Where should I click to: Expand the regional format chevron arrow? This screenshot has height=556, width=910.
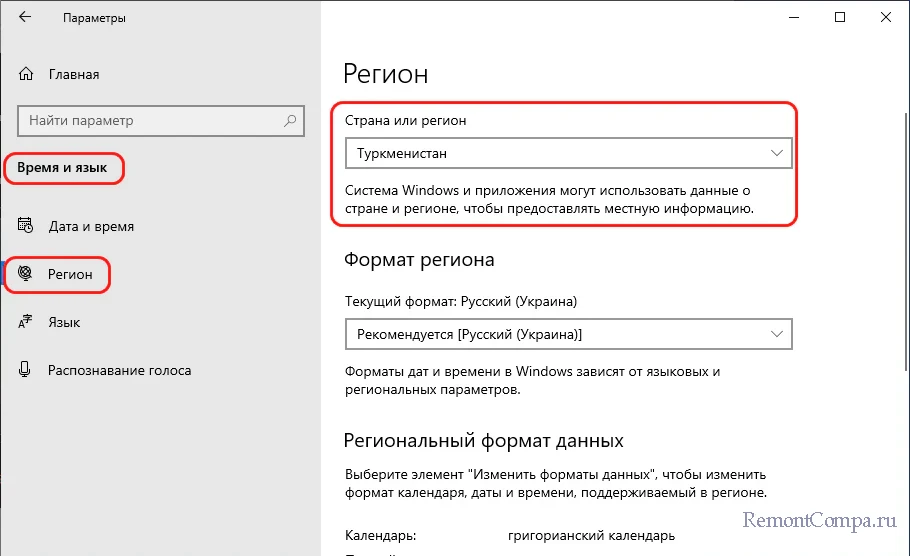777,334
